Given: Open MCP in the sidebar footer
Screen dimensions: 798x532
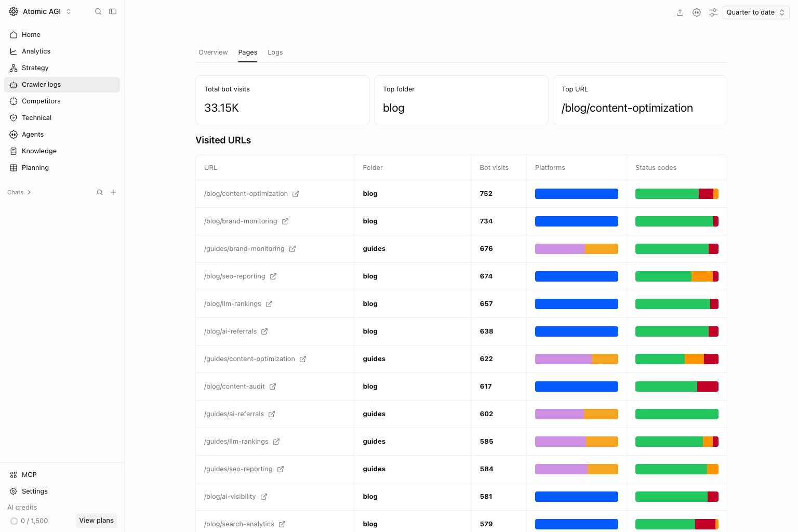Looking at the screenshot, I should 62,475.
